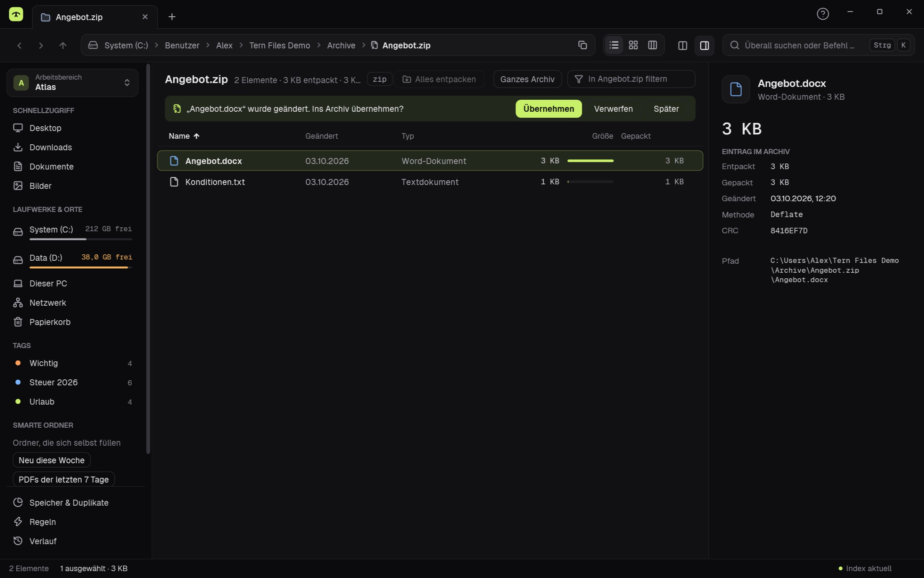Open Downloads in the sidebar
The image size is (924, 578).
[x=73, y=147]
